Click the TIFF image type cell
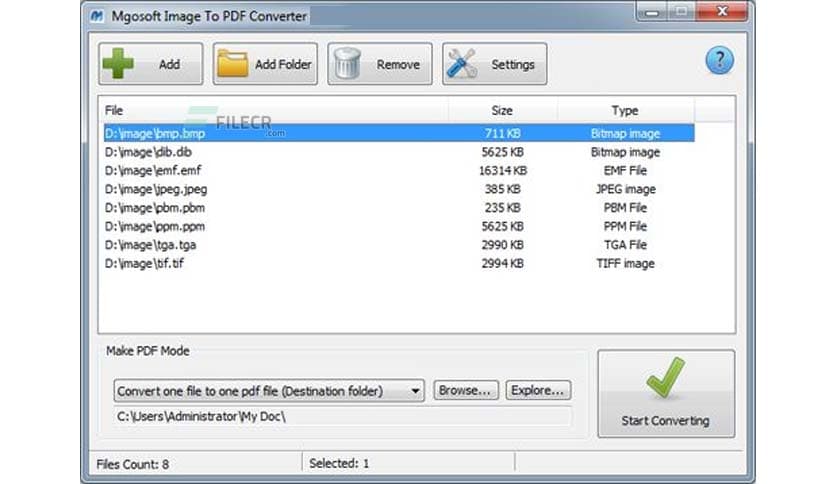The width and height of the screenshot is (836, 484). [625, 263]
